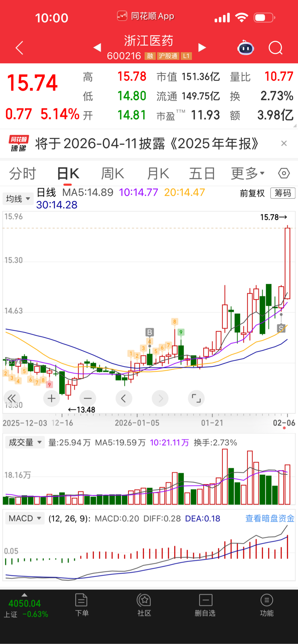Go back with the left chevron arrow
The height and width of the screenshot is (644, 298).
tap(19, 48)
